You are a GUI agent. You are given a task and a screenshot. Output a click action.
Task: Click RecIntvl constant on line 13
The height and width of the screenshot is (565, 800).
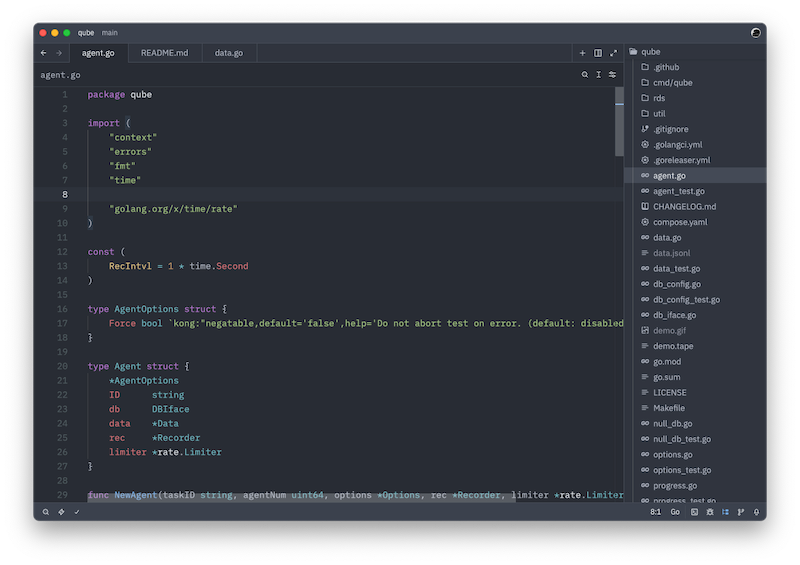[130, 266]
